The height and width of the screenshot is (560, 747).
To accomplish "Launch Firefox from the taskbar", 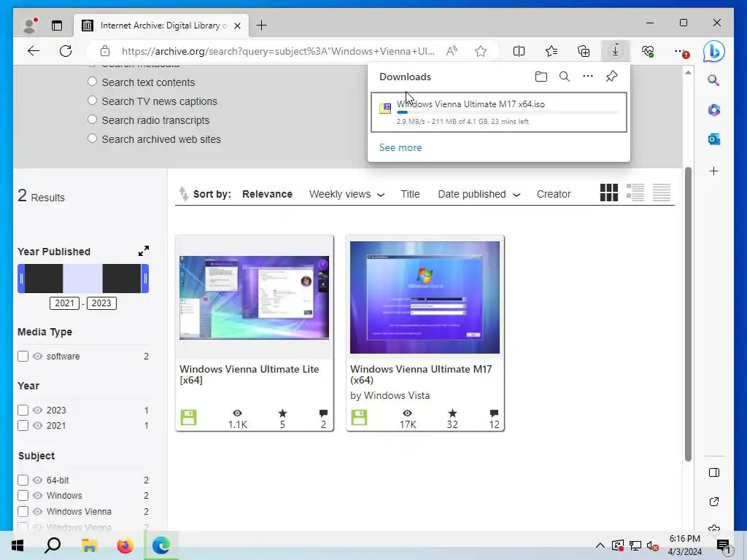I will pyautogui.click(x=125, y=545).
